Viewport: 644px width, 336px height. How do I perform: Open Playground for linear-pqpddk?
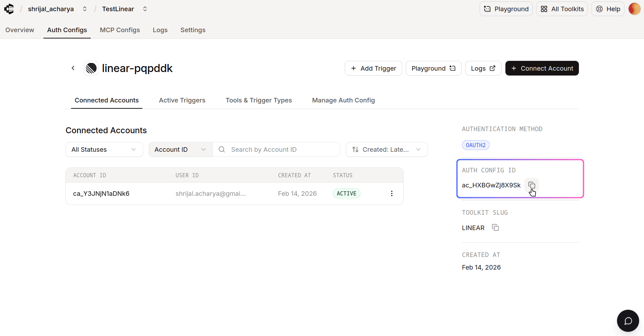433,68
